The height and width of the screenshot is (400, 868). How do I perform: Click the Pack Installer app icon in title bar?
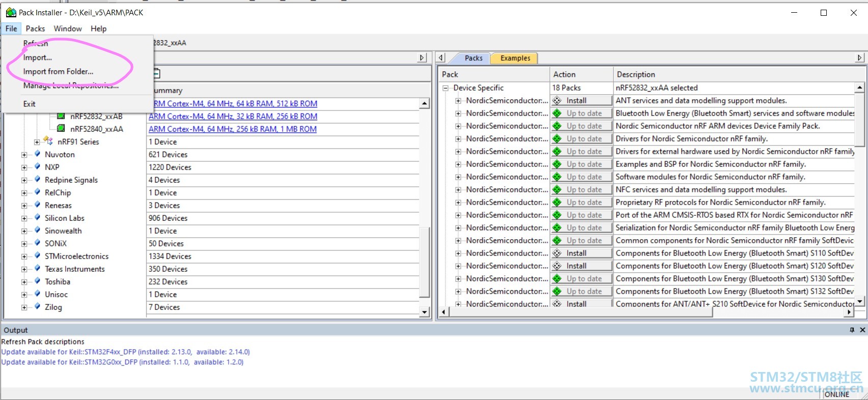click(x=11, y=12)
